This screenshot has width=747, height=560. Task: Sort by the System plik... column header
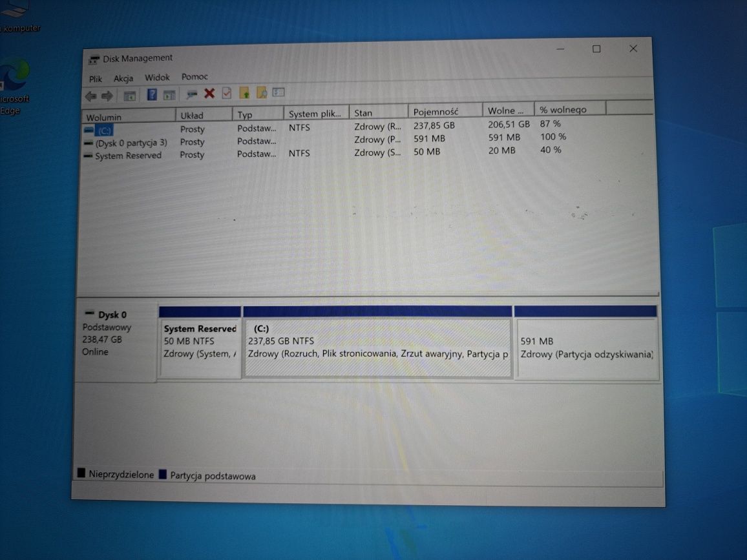click(x=317, y=113)
